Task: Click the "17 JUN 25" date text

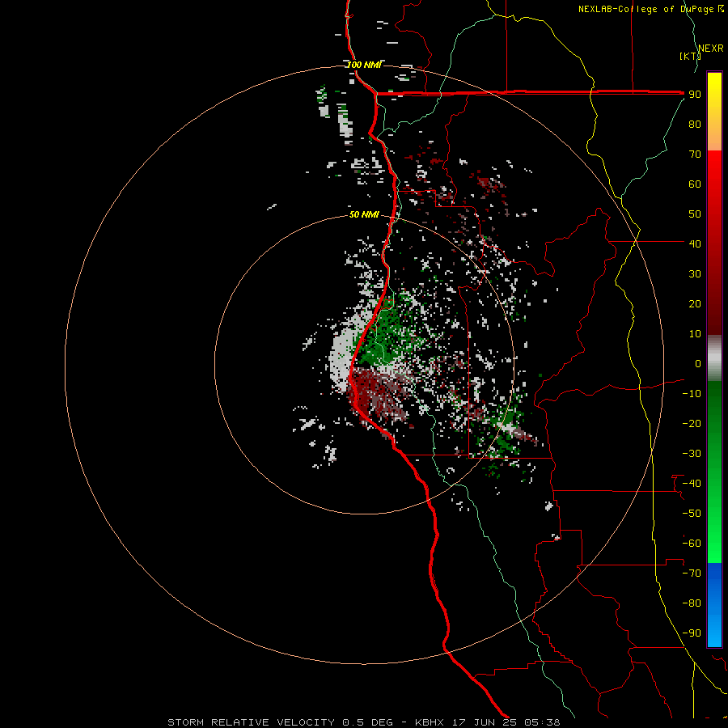Action: pyautogui.click(x=485, y=722)
